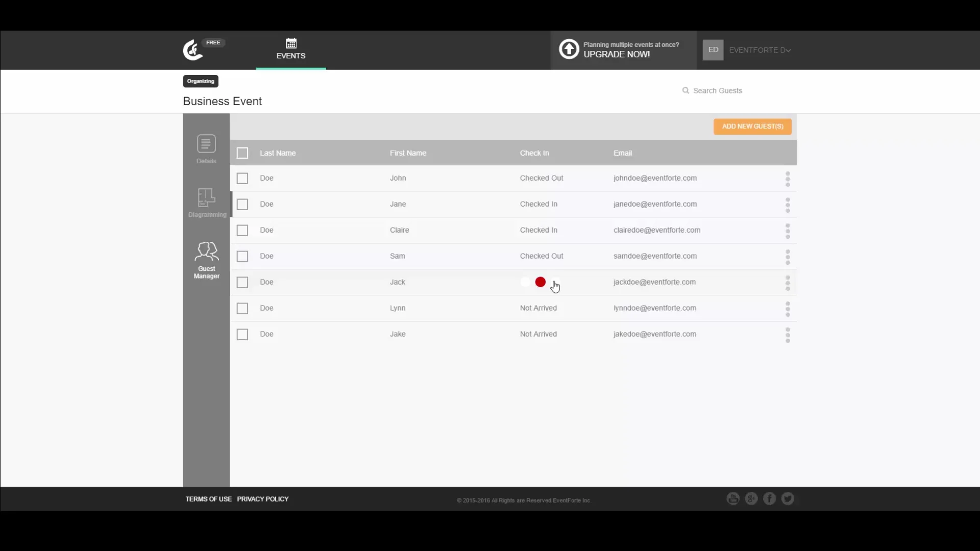Open options menu for Jane Doe row
980x551 pixels.
click(788, 205)
